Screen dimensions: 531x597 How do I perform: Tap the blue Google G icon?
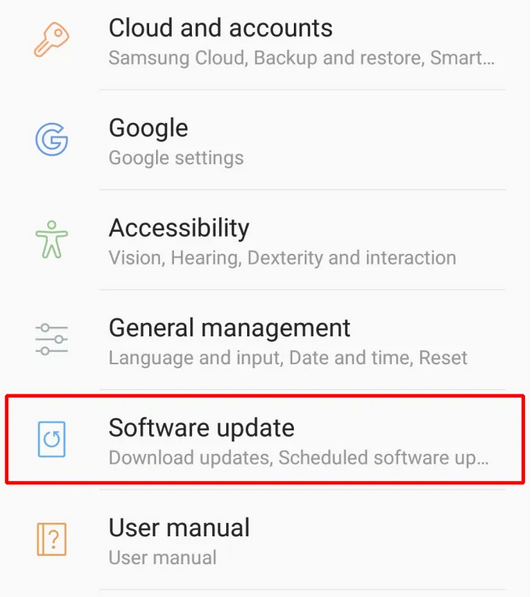pyautogui.click(x=52, y=139)
